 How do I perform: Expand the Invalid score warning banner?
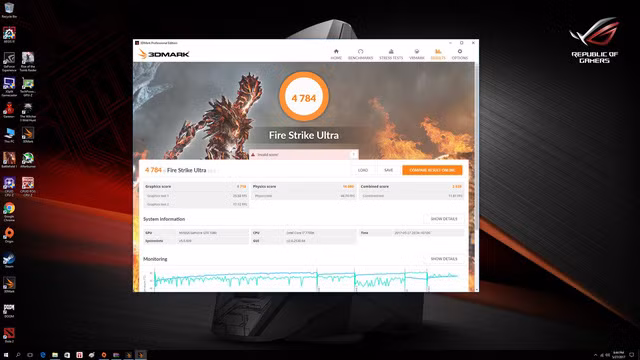click(x=353, y=155)
